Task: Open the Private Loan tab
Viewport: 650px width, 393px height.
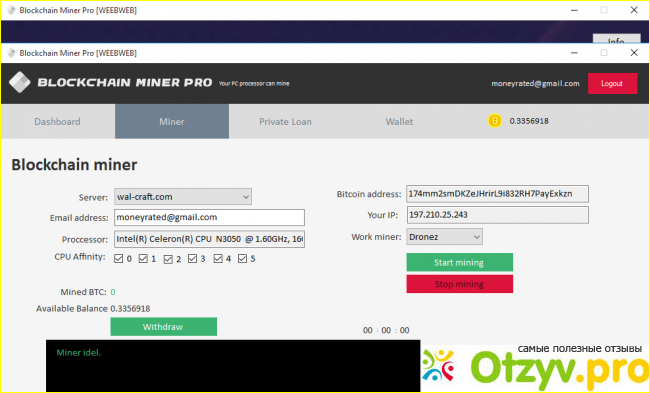Action: [286, 121]
